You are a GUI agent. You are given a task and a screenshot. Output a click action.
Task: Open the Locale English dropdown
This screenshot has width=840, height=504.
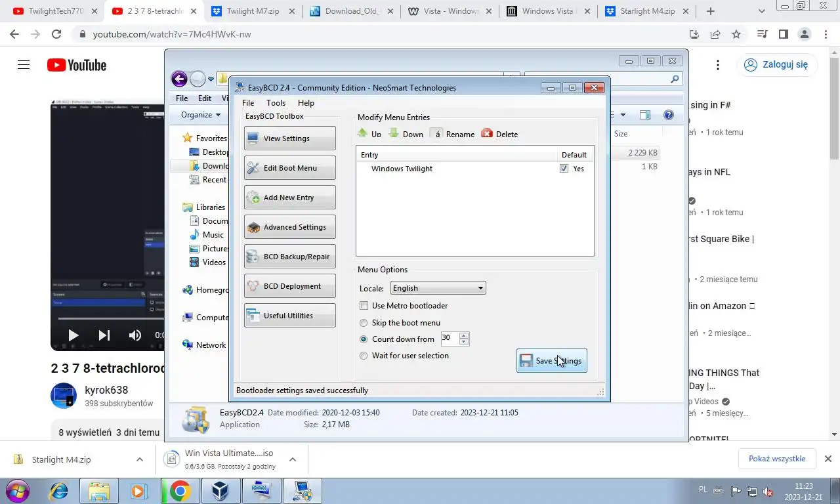pyautogui.click(x=438, y=288)
